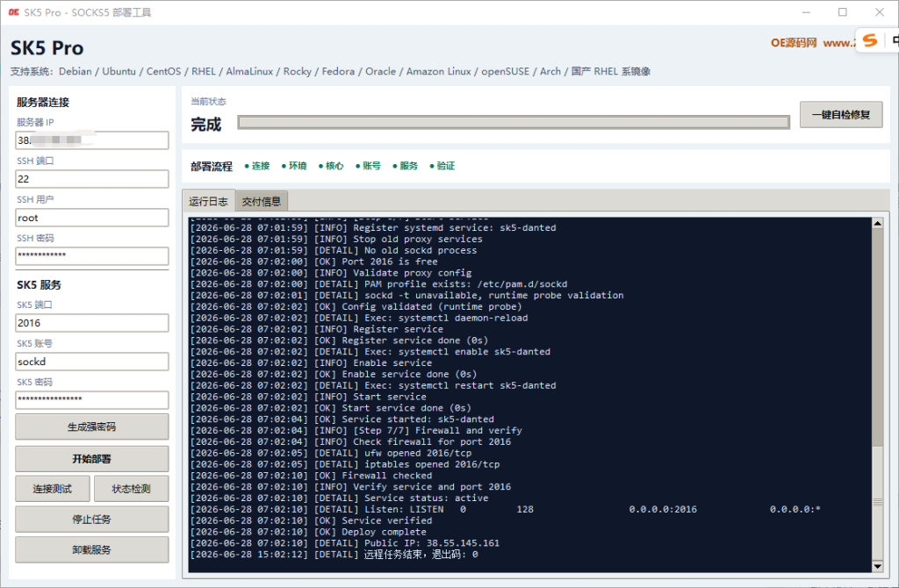Click the log scrollbar down arrow
Screen dimensions: 899x588
click(877, 566)
